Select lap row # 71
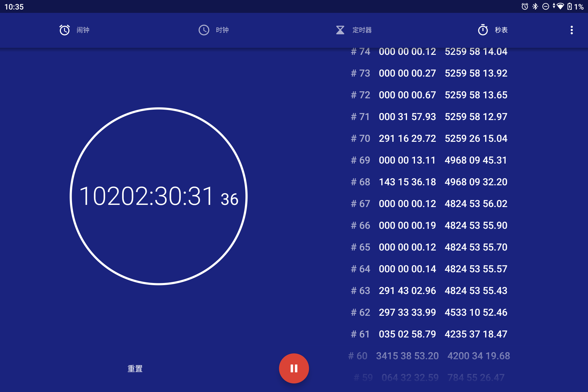Screen dimensions: 588x392 coord(429,117)
